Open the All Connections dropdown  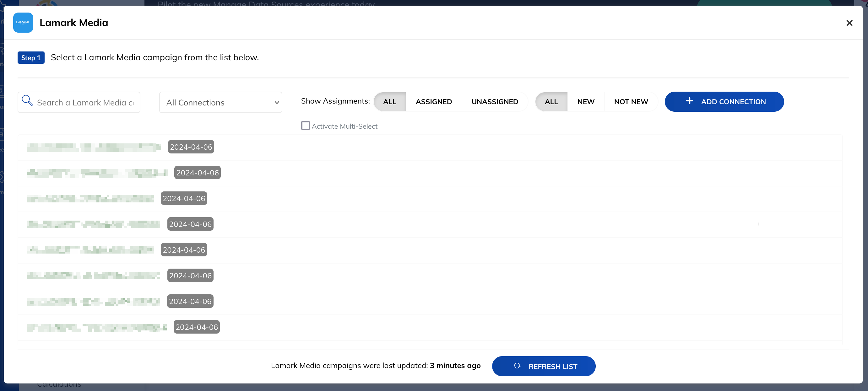tap(220, 102)
